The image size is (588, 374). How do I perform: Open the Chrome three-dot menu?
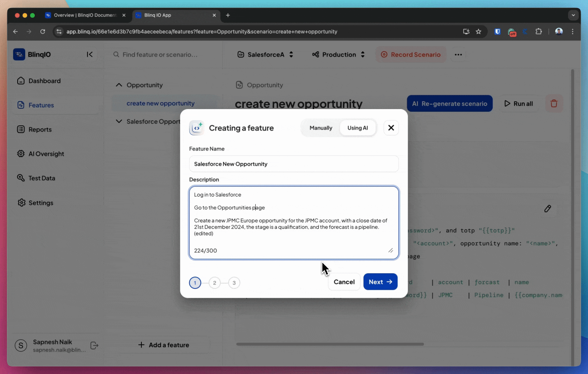(572, 32)
